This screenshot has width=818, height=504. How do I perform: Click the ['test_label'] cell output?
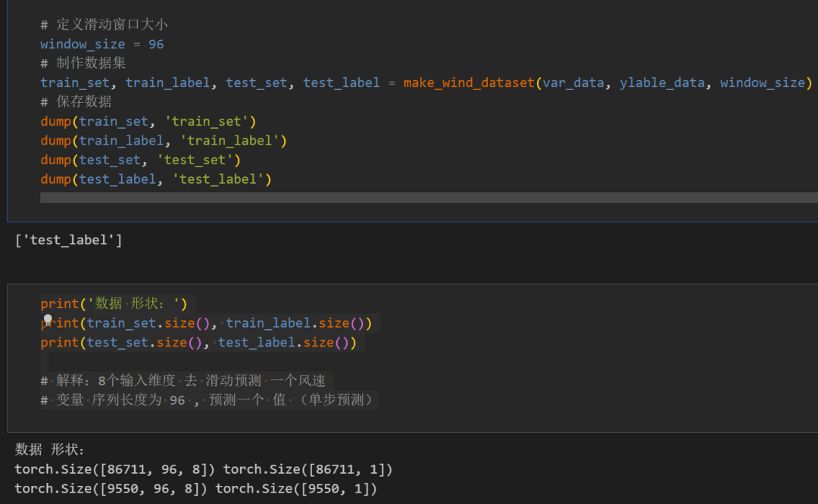point(68,241)
